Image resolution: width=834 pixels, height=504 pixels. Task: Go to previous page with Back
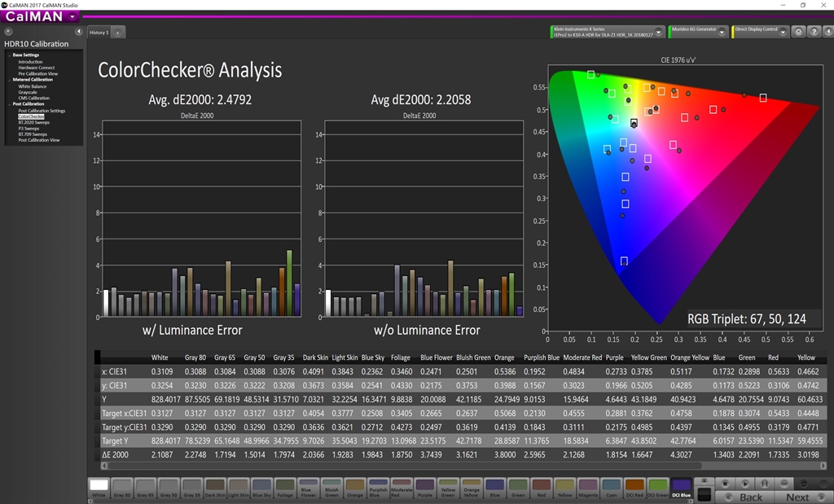743,497
